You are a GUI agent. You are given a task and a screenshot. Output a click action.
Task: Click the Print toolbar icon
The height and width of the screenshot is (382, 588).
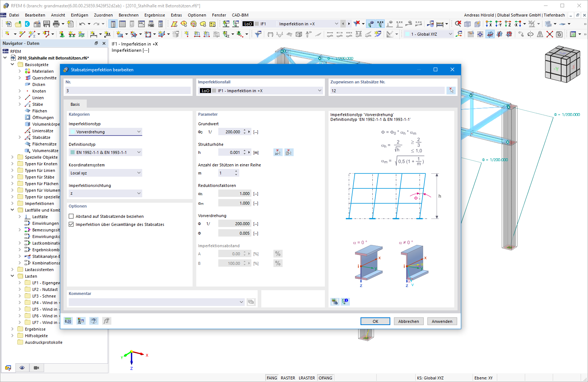tap(56, 24)
